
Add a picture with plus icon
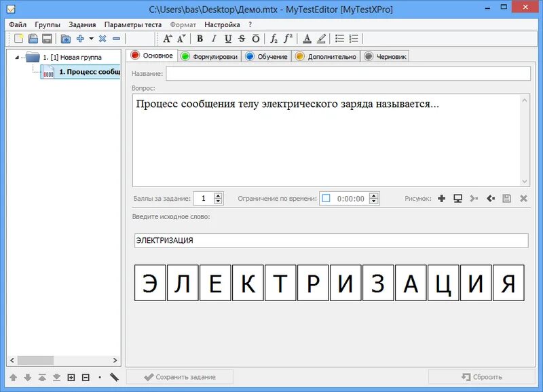[442, 198]
